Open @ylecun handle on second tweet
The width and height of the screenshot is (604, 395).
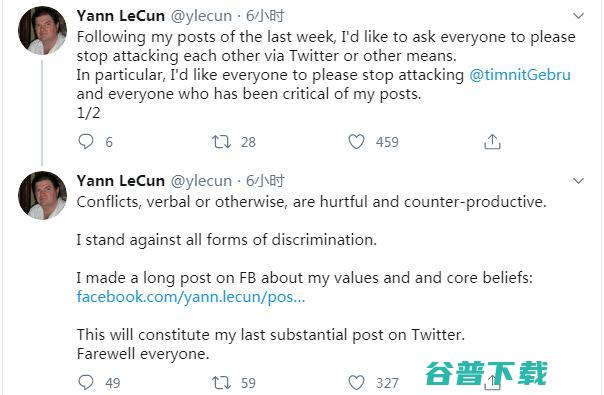[x=201, y=181]
